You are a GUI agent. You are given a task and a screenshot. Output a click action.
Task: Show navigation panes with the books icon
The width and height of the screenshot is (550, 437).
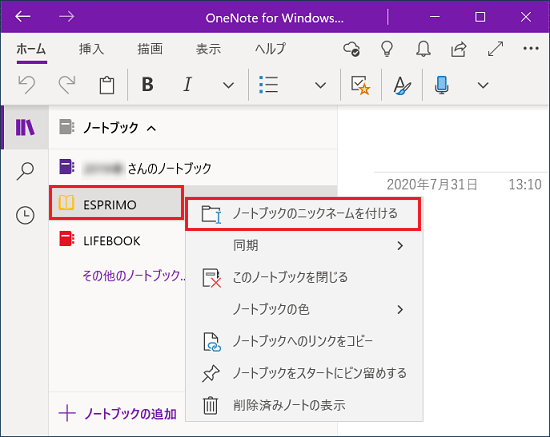25,127
